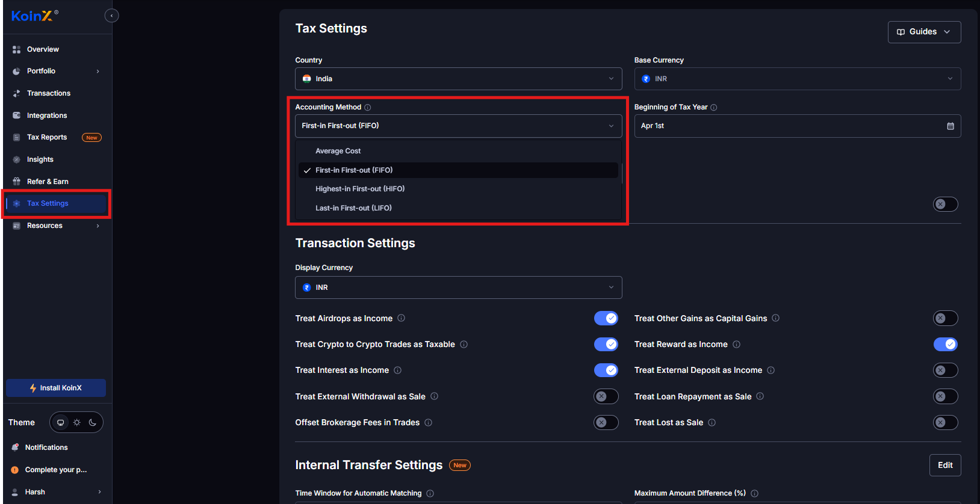Expand the Portfolio submenu chevron

(x=98, y=72)
